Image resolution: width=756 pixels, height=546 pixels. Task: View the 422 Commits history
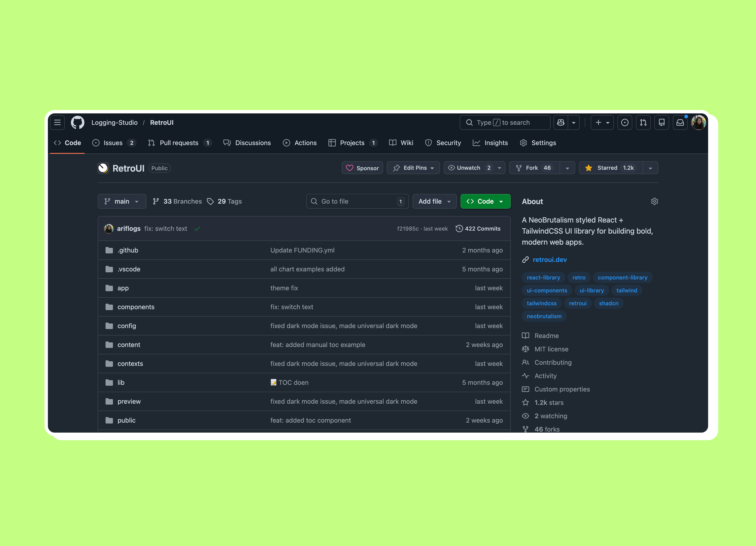478,229
